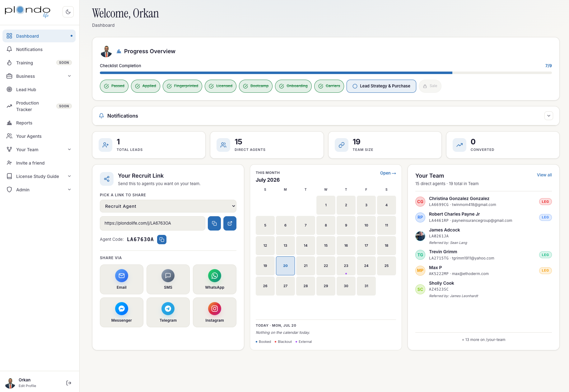Screen dimensions: 569x392
Task: Copy agent code LA67630A
Action: tap(162, 240)
